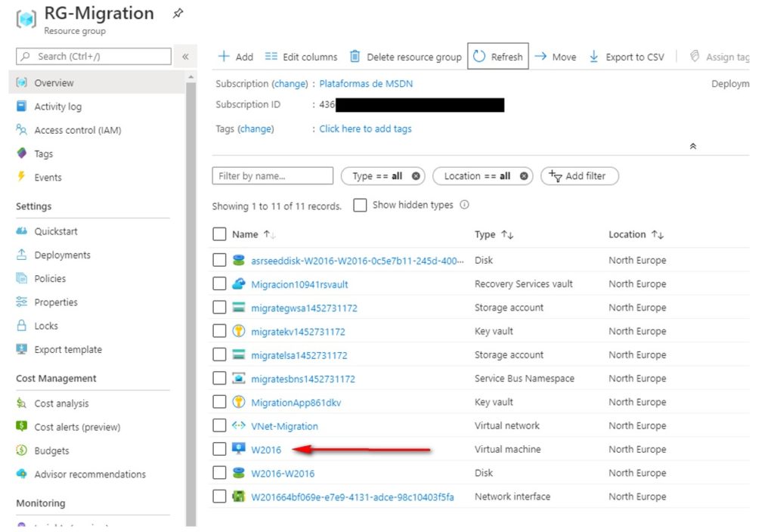This screenshot has width=774, height=532.
Task: Open the Events page
Action: click(x=48, y=178)
